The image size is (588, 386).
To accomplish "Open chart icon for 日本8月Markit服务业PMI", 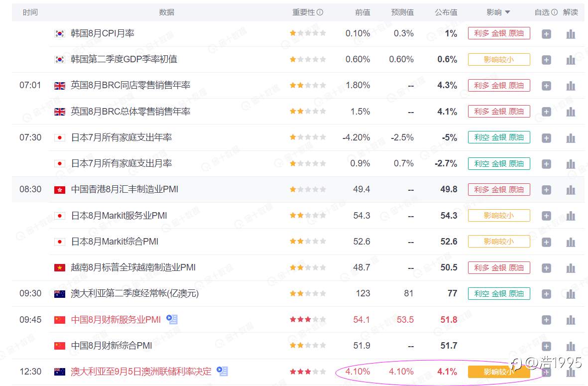I will click(571, 216).
